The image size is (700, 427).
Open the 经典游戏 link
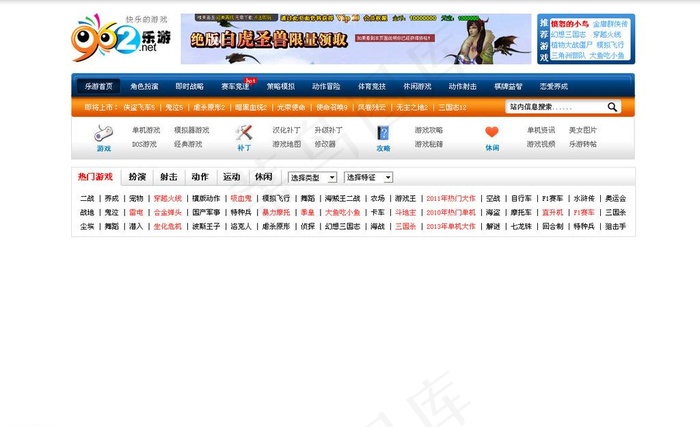(x=188, y=144)
